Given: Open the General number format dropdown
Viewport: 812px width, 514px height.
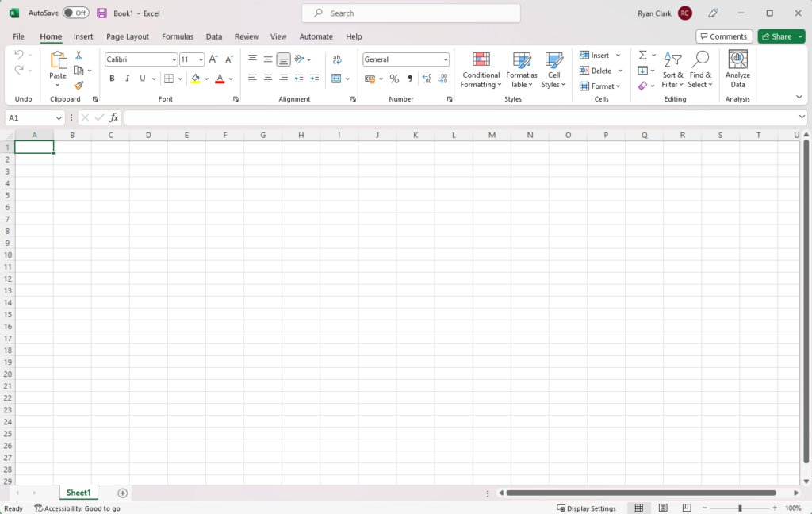Looking at the screenshot, I should coord(446,60).
